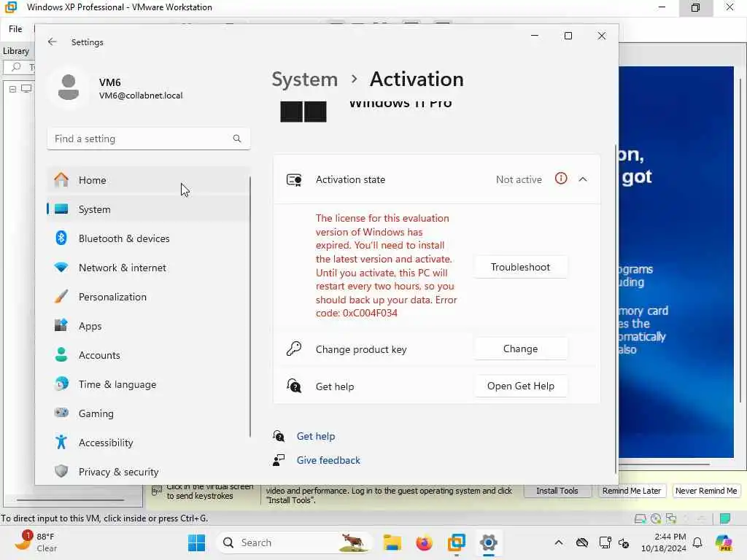Click the red info icon beside Not active
The height and width of the screenshot is (560, 747).
pyautogui.click(x=561, y=179)
